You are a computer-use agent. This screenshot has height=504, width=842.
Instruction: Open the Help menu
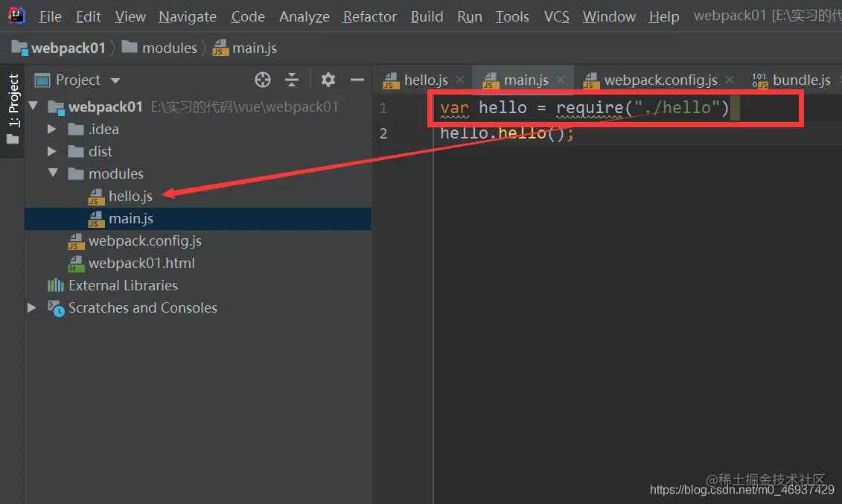[664, 16]
